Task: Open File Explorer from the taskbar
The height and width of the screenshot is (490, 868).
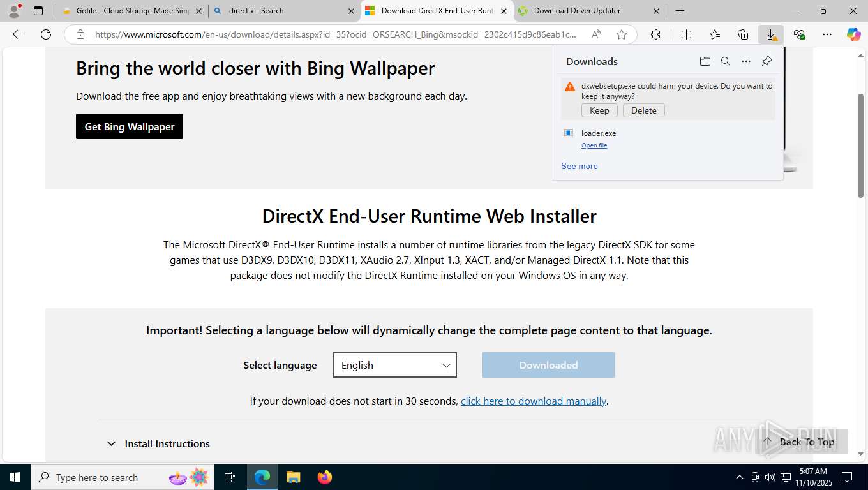Action: 293,477
